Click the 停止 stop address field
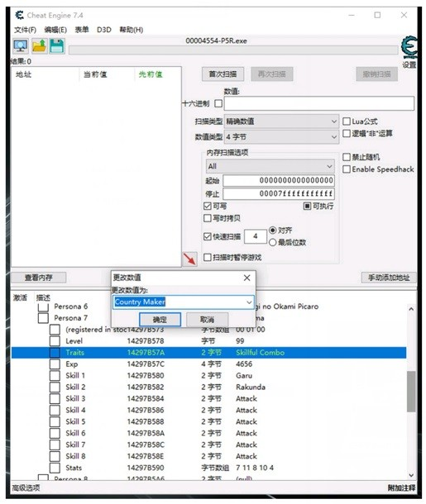This screenshot has height=504, width=426. click(279, 194)
